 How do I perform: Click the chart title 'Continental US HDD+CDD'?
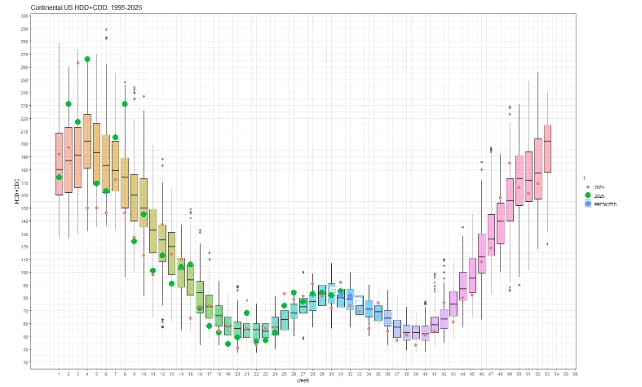pyautogui.click(x=86, y=7)
